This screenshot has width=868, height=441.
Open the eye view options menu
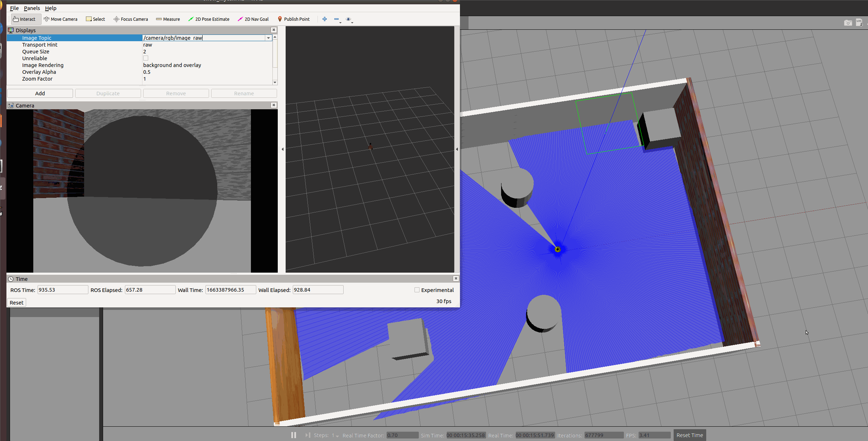pos(349,19)
